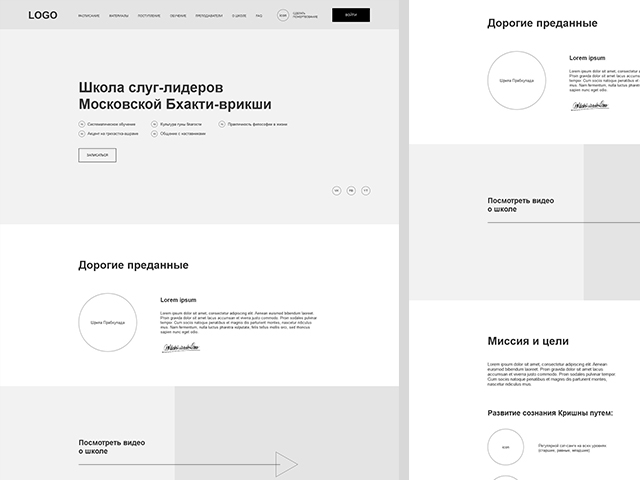Click the Сделать пожертвование link
Image resolution: width=640 pixels, height=480 pixels.
click(305, 16)
